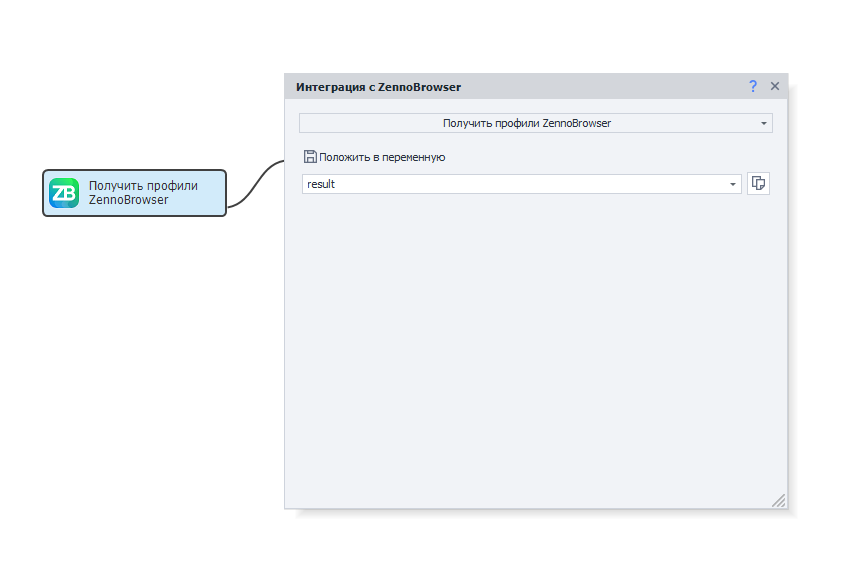Image resolution: width=844 pixels, height=563 pixels.
Task: Expand the action type dropdown arrow
Action: 764,124
